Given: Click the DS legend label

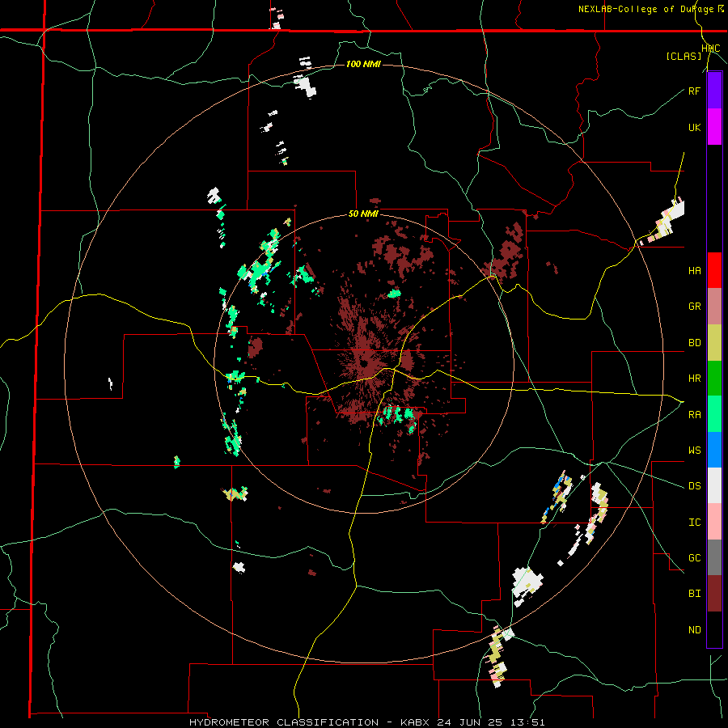Looking at the screenshot, I should coord(695,486).
